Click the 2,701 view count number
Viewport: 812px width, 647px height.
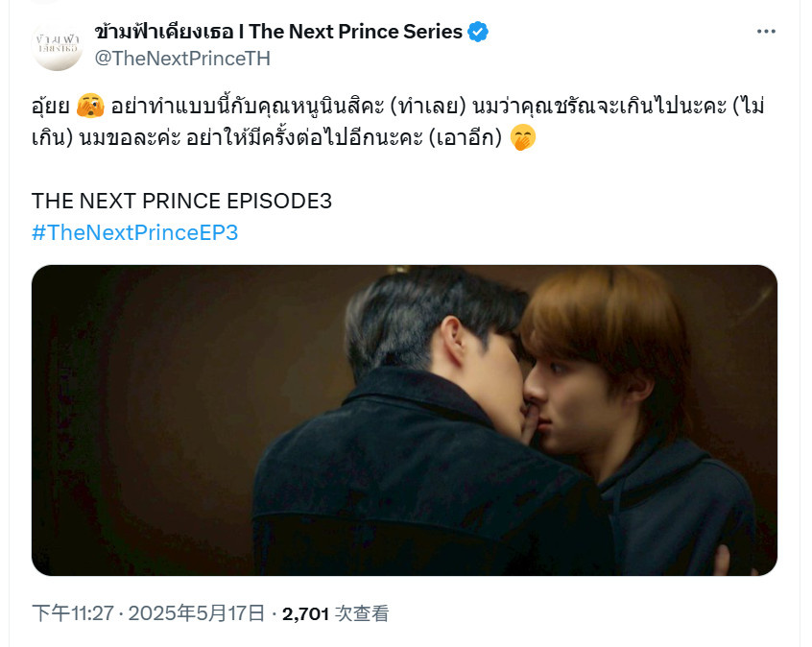coord(305,613)
